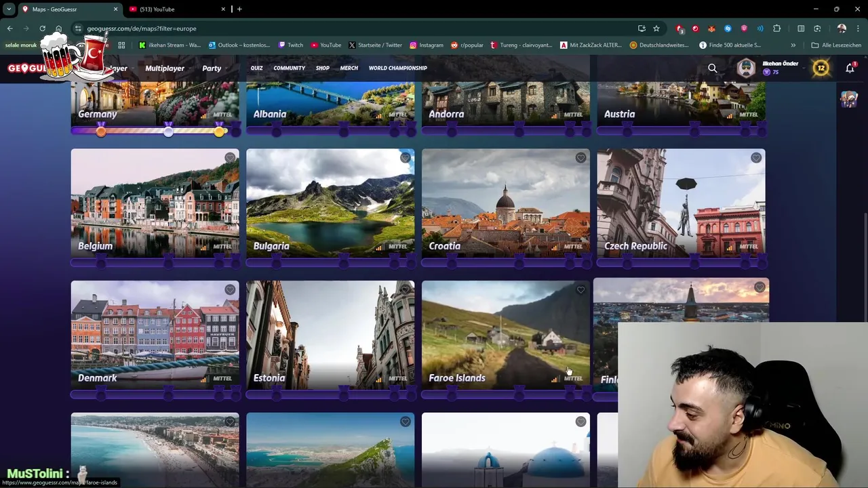View site information icon in address bar
The height and width of the screenshot is (488, 868).
78,28
